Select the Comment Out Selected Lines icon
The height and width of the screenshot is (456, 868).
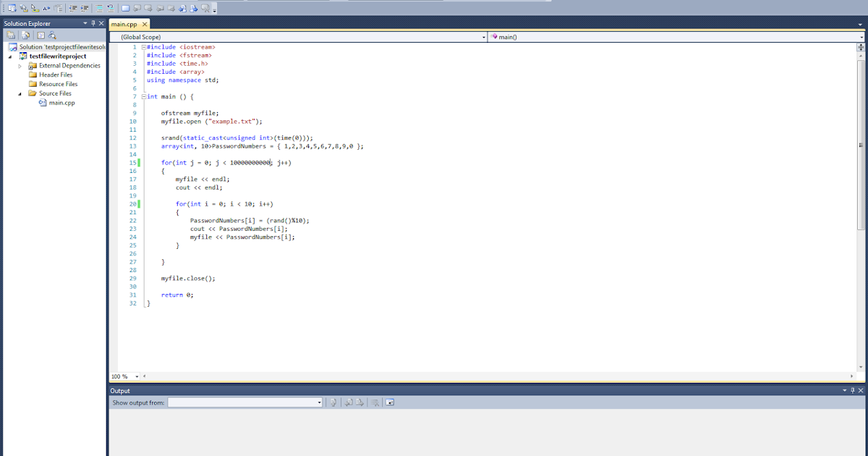point(98,7)
